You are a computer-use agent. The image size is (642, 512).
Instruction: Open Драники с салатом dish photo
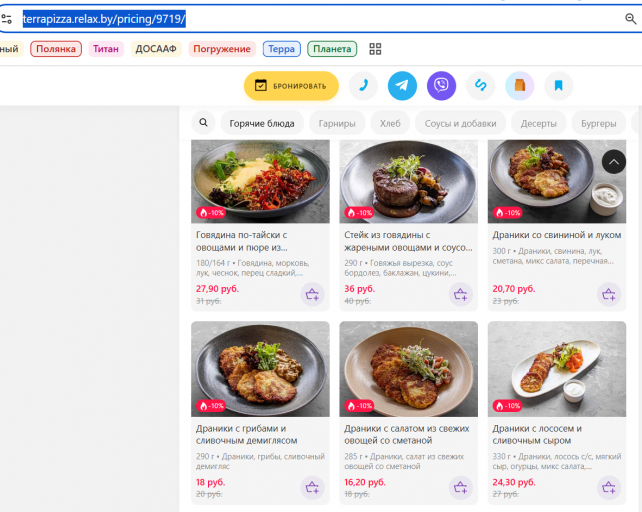[409, 369]
